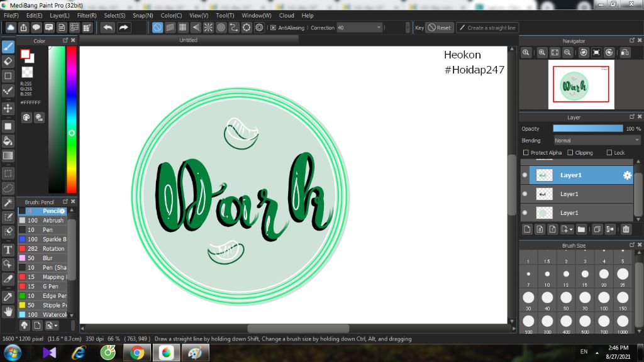
Task: Open the File menu
Action: pyautogui.click(x=11, y=15)
